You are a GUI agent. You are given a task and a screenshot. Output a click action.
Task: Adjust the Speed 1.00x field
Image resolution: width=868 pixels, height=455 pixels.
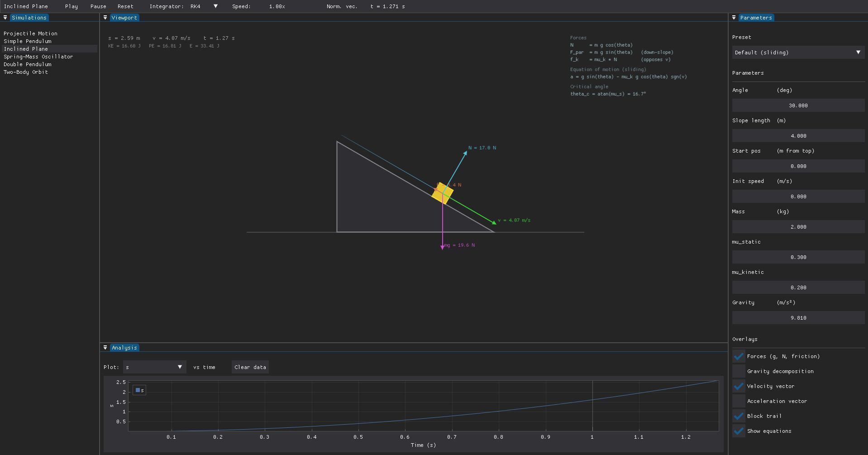pyautogui.click(x=277, y=6)
